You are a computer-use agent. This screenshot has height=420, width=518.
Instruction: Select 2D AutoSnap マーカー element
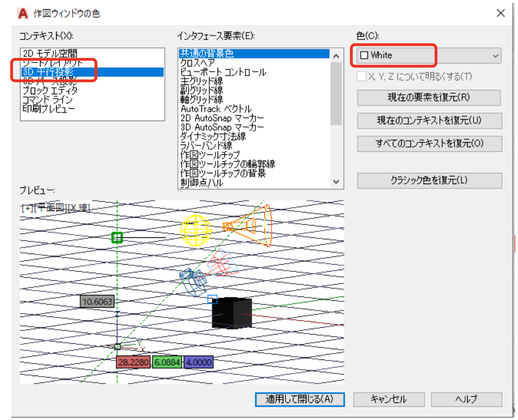[254, 118]
